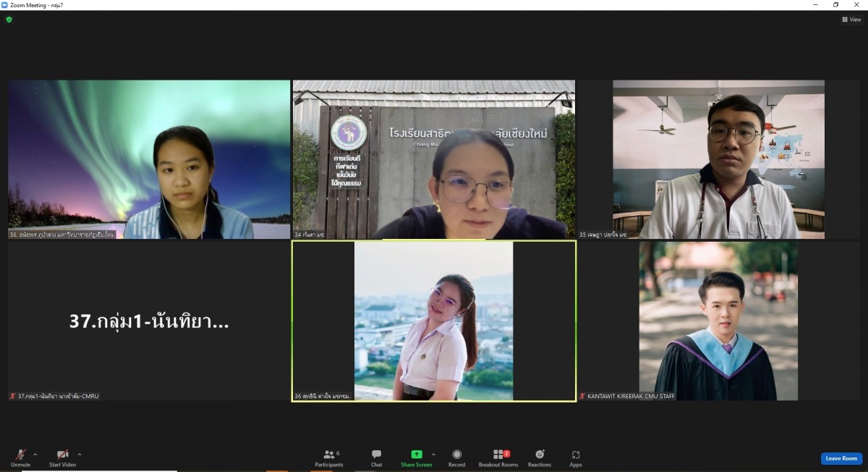Open the Participants panel
Viewport: 868px width, 472px height.
329,457
